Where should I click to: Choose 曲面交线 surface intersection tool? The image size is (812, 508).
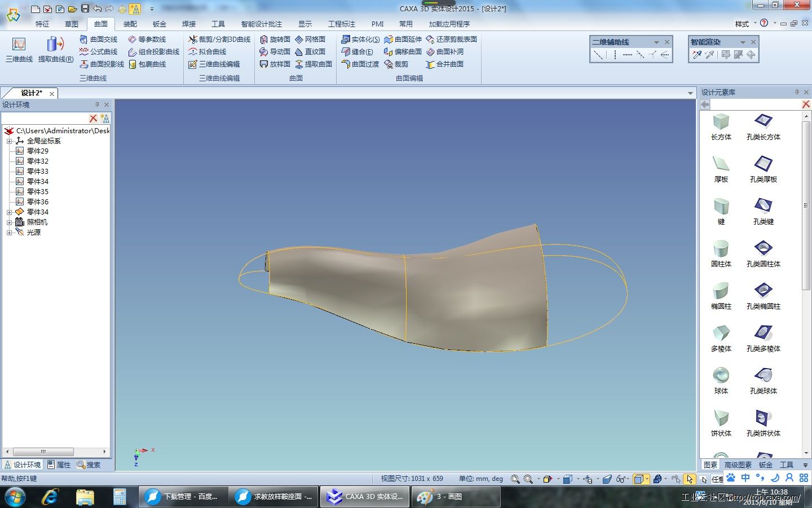tap(98, 40)
